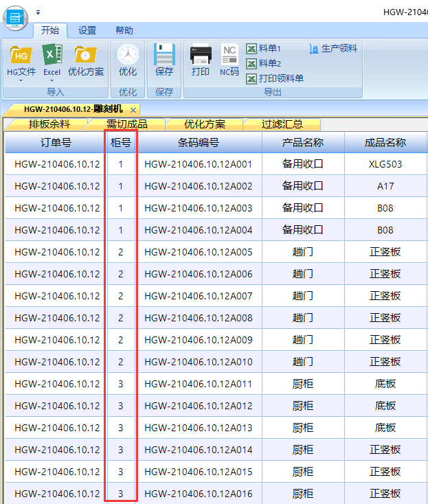Click 趟门 in row A005
428x504 pixels.
click(303, 252)
